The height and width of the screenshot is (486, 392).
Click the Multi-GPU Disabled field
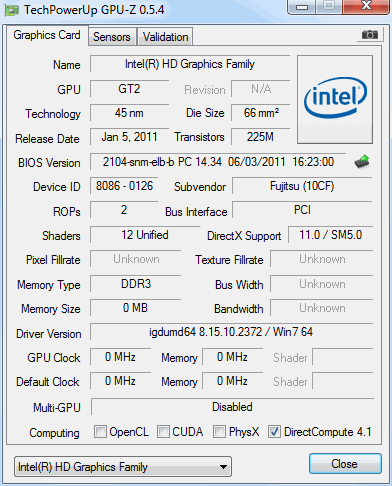tap(232, 407)
